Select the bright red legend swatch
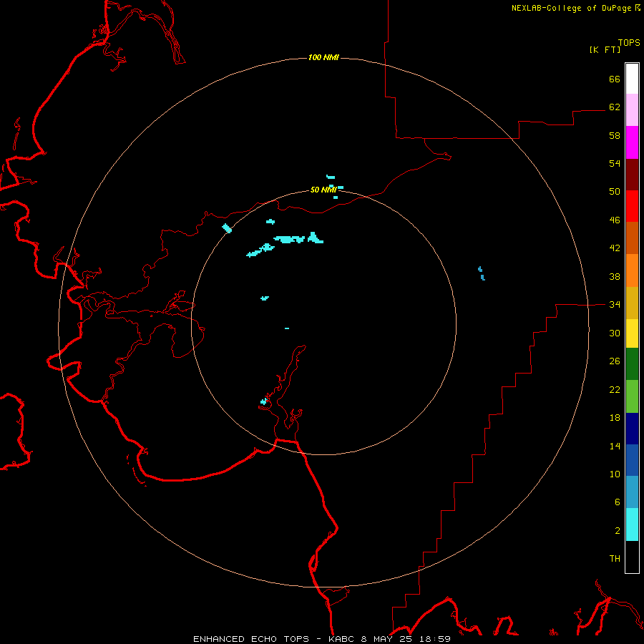 click(632, 206)
